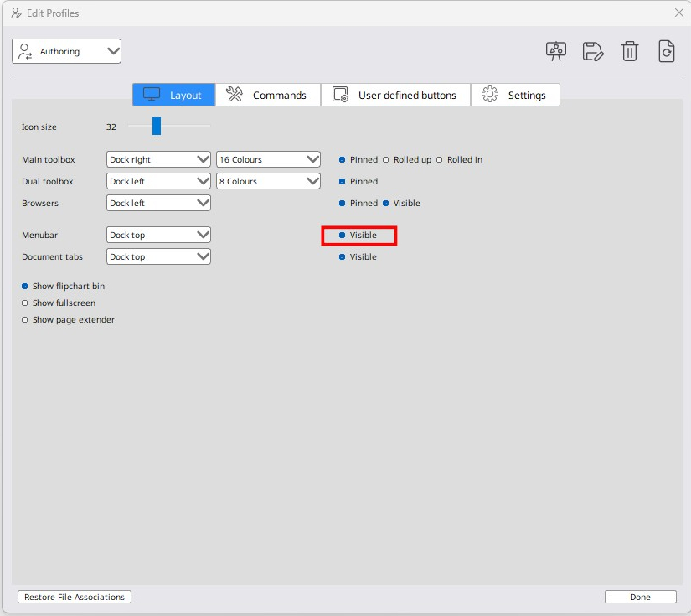This screenshot has width=691, height=616.
Task: Click the save profile as icon
Action: pyautogui.click(x=593, y=51)
